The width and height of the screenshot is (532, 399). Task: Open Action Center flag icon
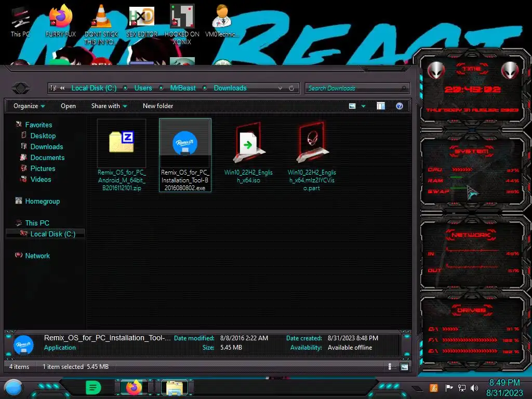[449, 388]
